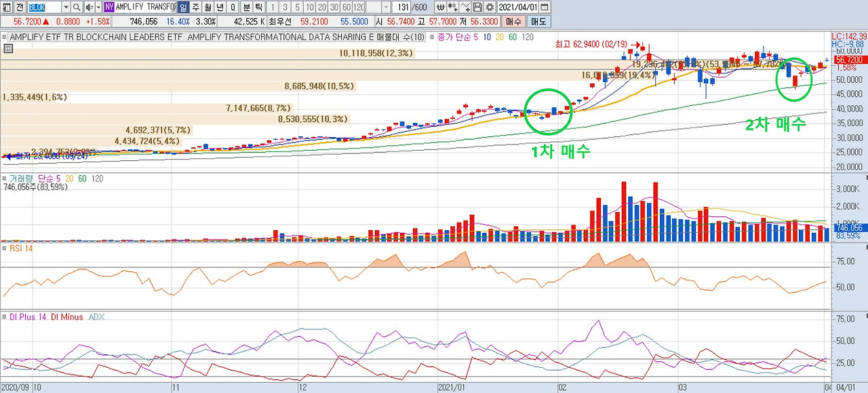Click the purple NY exchange badge
Screen dimensions: 868x393
point(108,7)
